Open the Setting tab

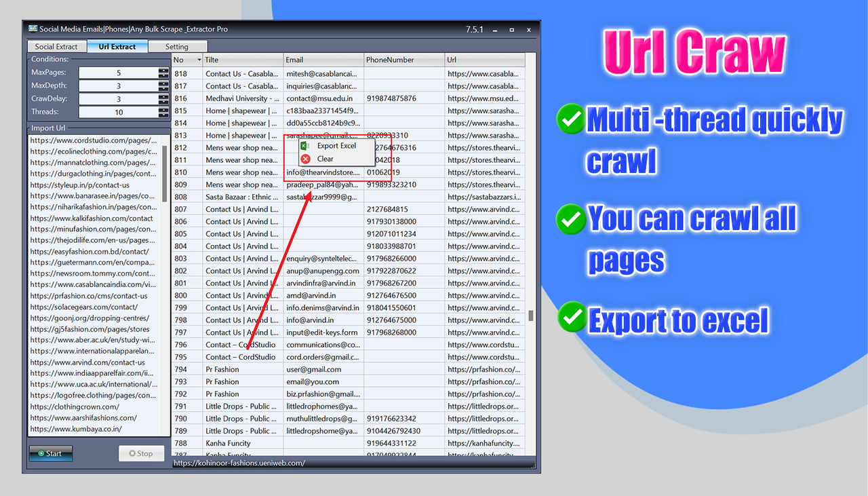coord(177,47)
